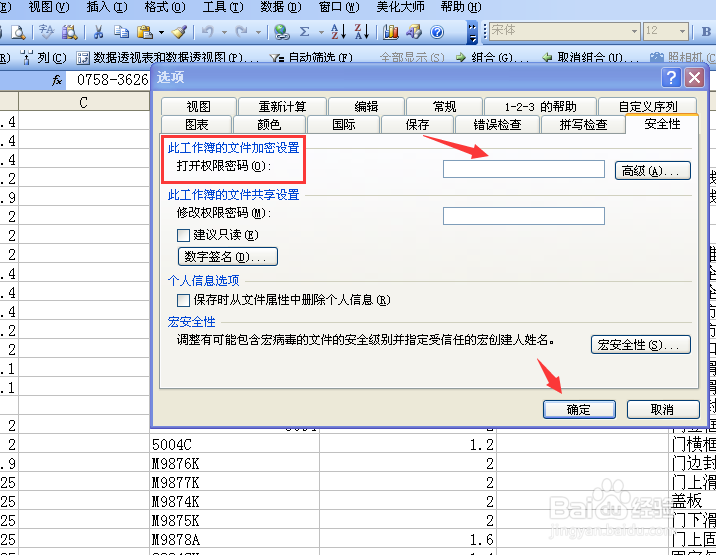Open the 视图 menu
The image size is (716, 555).
[49, 7]
